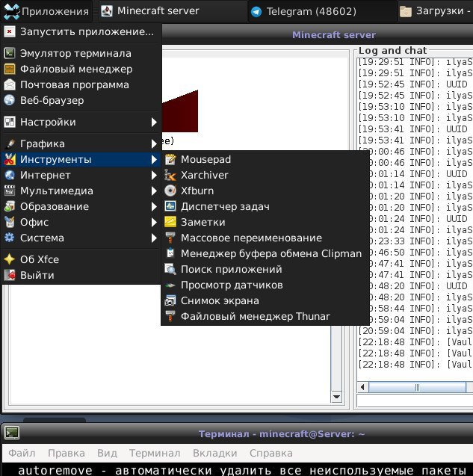Viewport: 473px width, 476px height.
Task: Expand the Офис submenu arrow
Action: (x=154, y=222)
